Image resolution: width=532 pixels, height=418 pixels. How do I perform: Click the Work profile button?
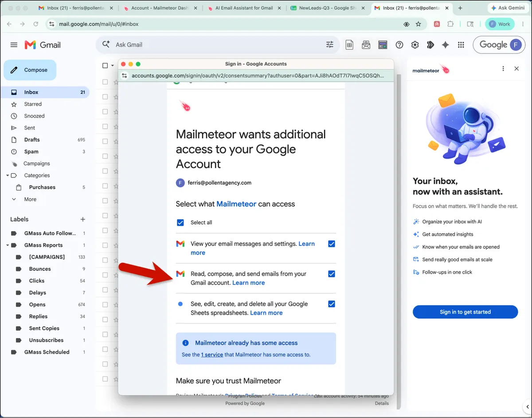pos(500,24)
